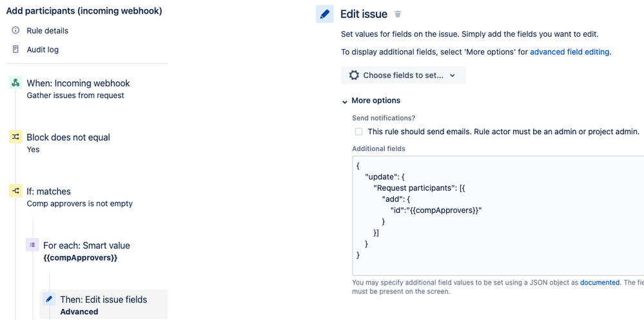Select the green Incoming webhook trigger icon
644x320 pixels.
pyautogui.click(x=15, y=83)
